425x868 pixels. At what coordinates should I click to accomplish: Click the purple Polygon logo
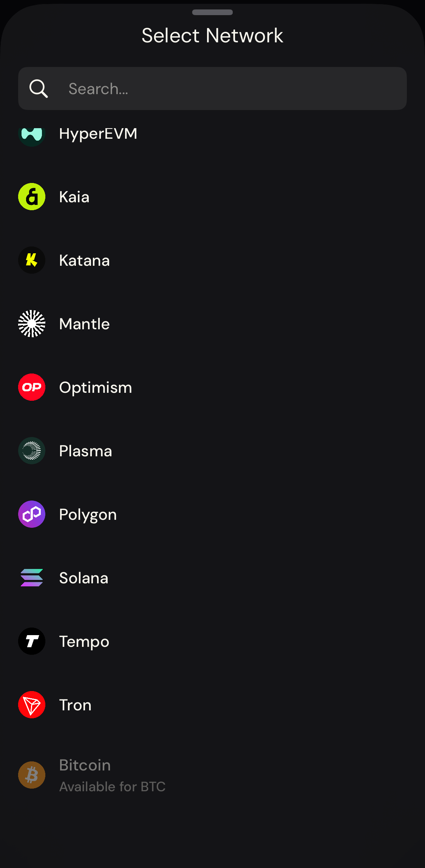click(x=32, y=514)
